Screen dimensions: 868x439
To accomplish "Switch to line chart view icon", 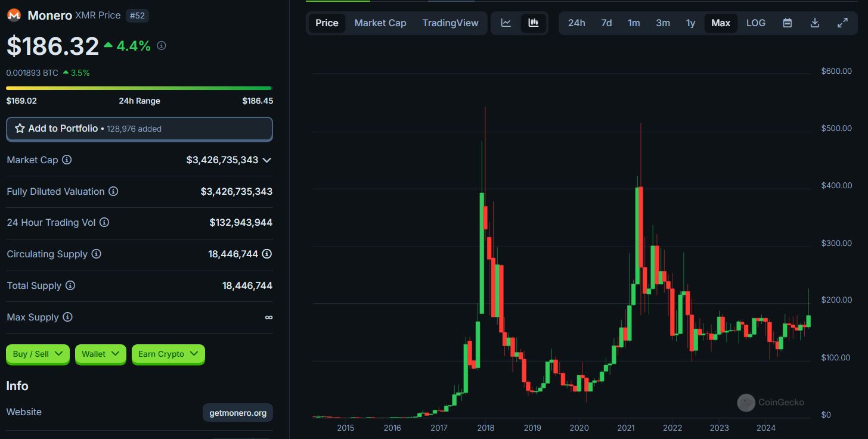I will [x=506, y=23].
